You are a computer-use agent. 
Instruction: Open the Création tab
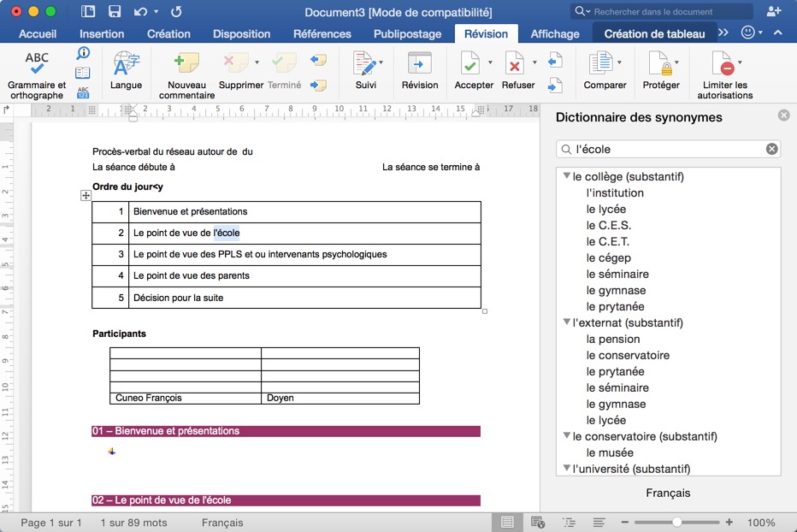[168, 33]
